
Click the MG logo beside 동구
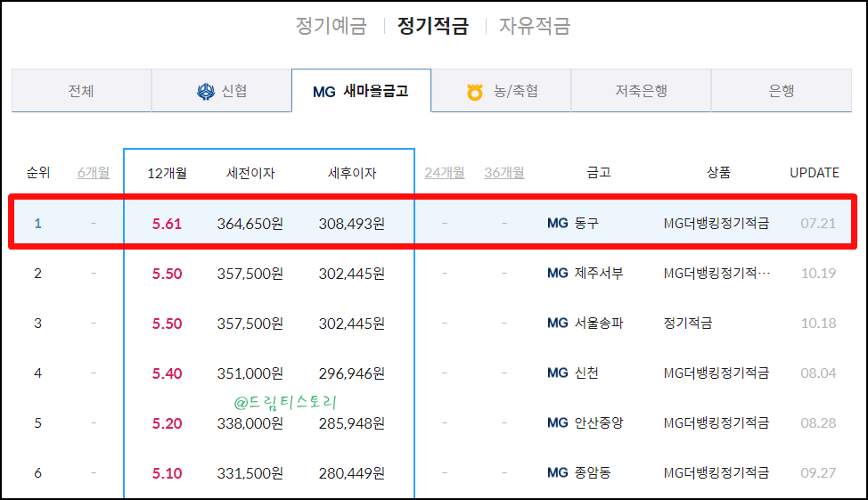pyautogui.click(x=558, y=223)
